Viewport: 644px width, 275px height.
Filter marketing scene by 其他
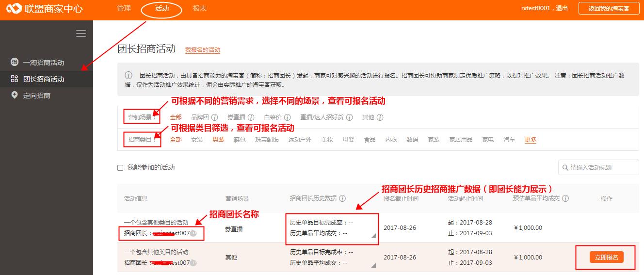tap(368, 117)
